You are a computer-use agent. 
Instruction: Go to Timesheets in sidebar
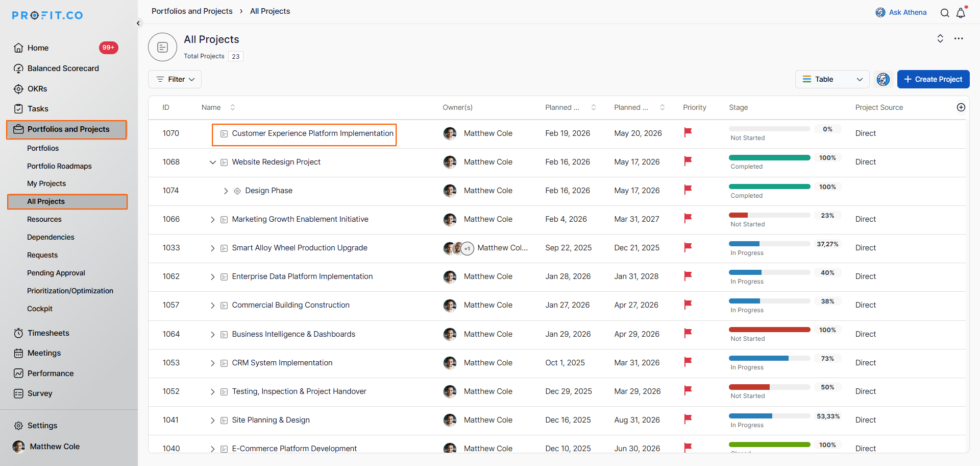(x=48, y=333)
